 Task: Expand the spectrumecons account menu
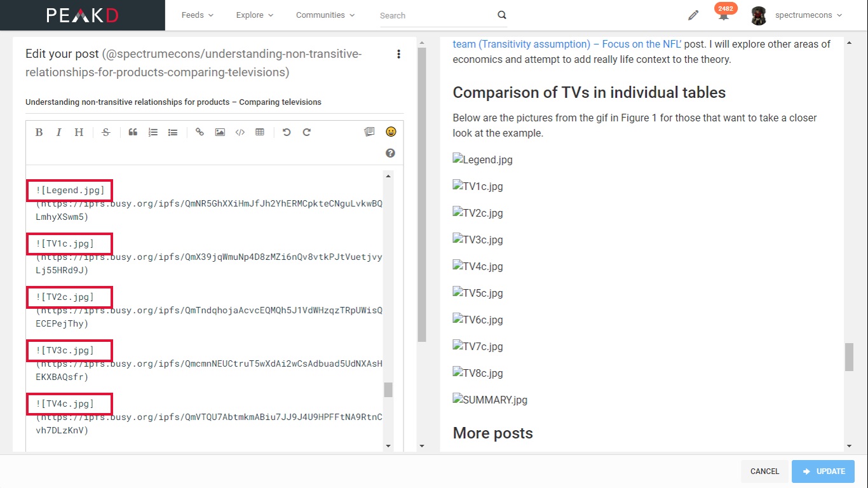[x=809, y=15]
